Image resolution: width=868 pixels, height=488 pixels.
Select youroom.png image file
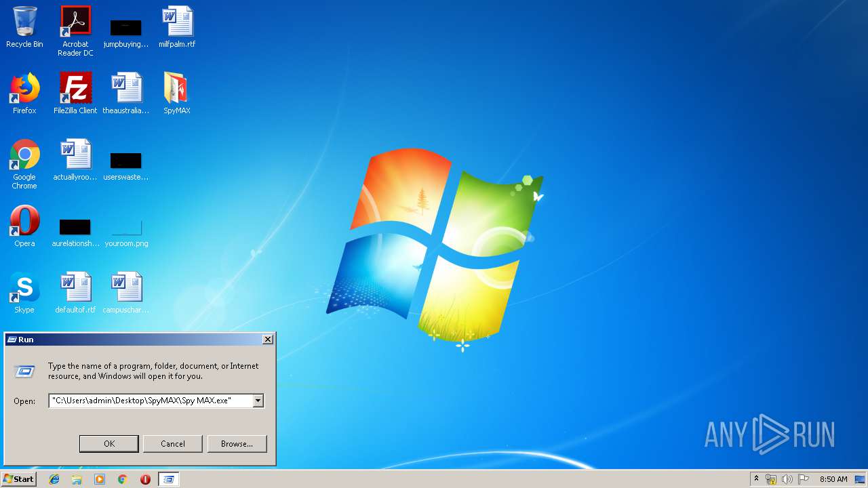[126, 232]
